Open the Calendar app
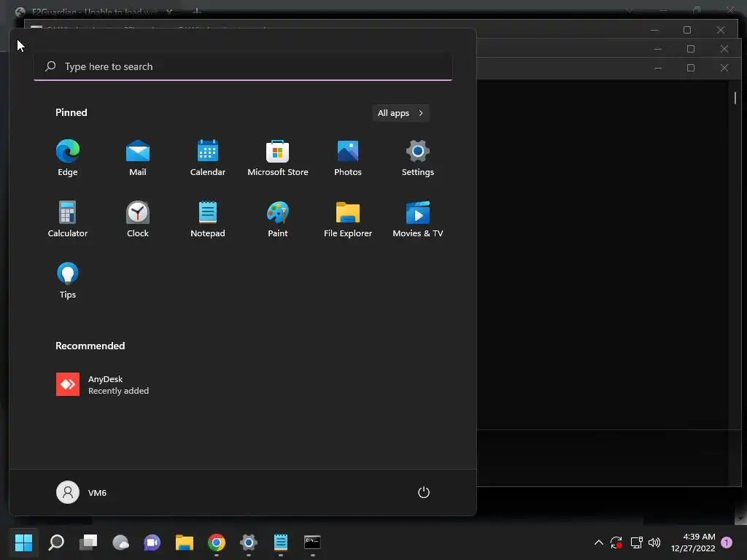 208,157
